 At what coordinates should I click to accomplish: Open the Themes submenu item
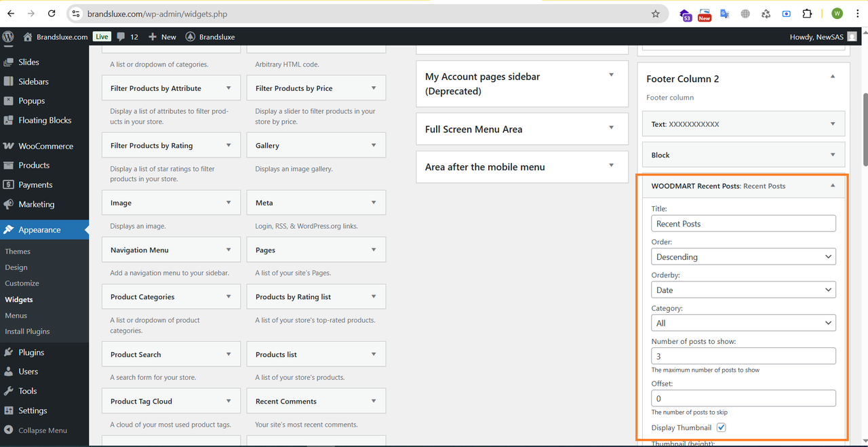click(x=18, y=251)
